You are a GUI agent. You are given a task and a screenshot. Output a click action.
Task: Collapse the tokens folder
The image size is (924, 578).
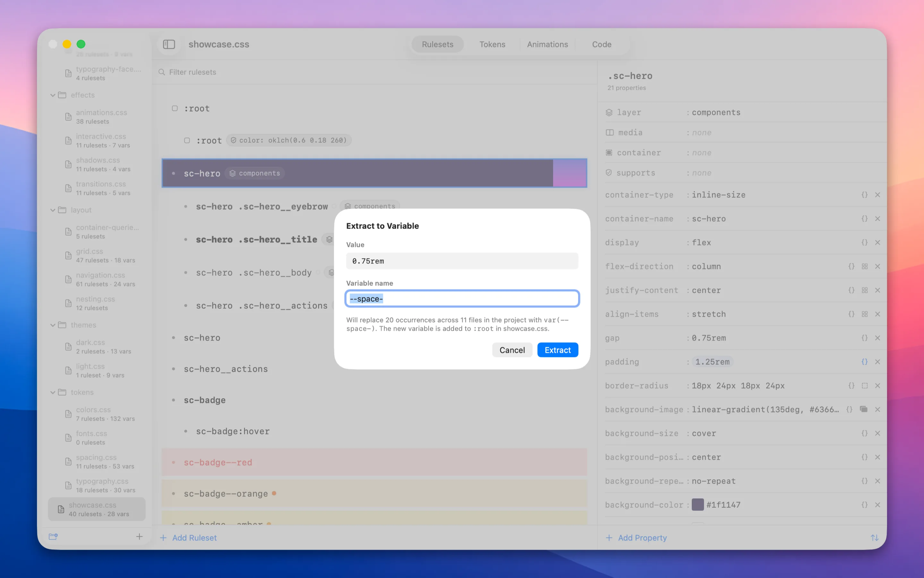[53, 392]
